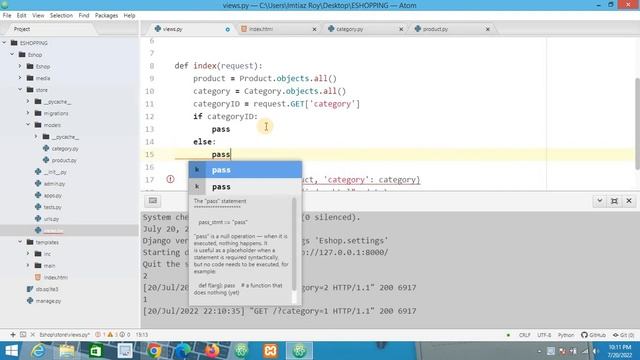Screen dimensions: 640x360
Task: Show linter errors count
Action: point(100,335)
